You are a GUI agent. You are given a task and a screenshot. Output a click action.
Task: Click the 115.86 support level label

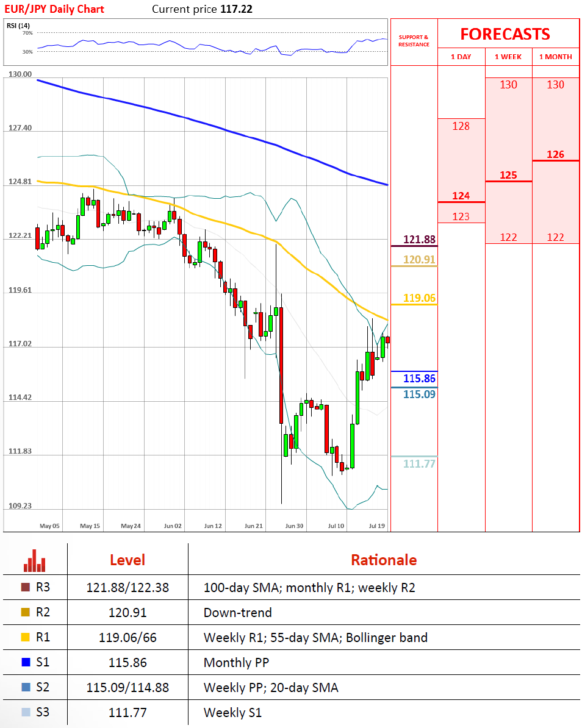[x=420, y=379]
